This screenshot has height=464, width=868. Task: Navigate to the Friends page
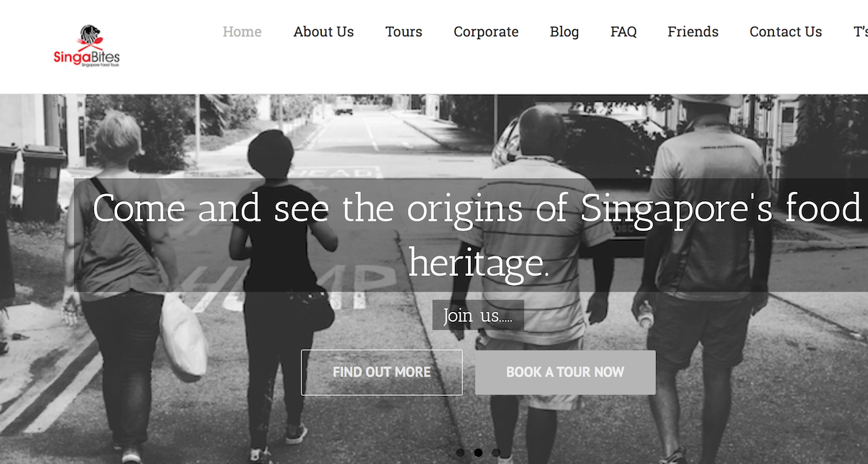[693, 32]
